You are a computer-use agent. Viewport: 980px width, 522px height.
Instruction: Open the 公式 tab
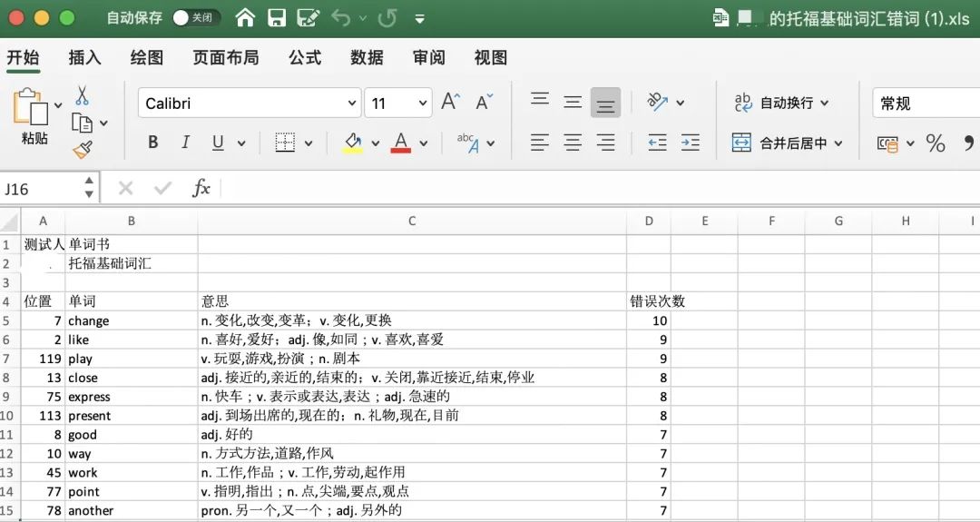click(x=305, y=57)
